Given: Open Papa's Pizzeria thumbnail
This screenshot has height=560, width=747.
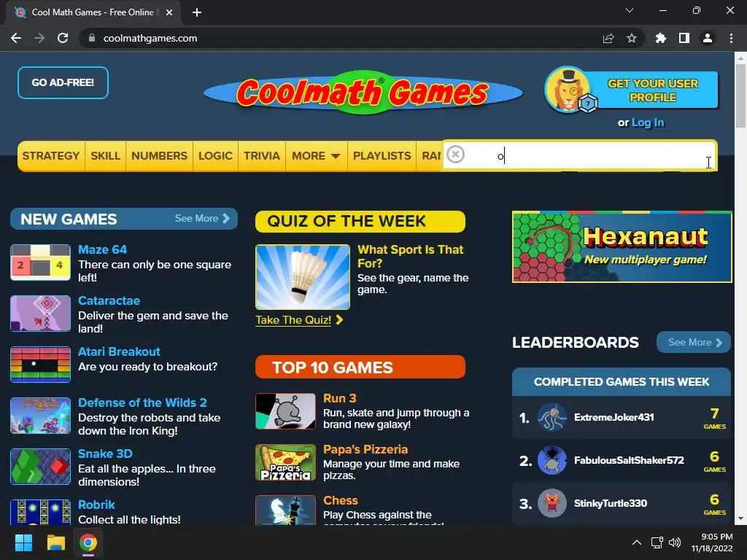Looking at the screenshot, I should click(285, 462).
